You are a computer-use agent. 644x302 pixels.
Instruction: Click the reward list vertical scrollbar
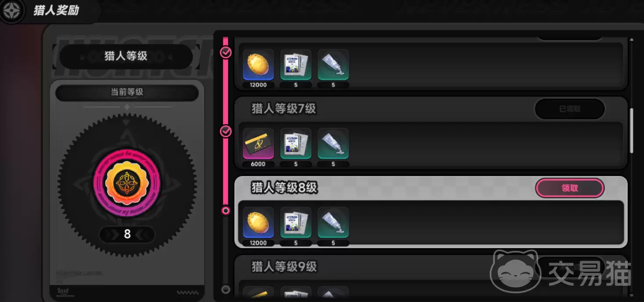[632, 130]
